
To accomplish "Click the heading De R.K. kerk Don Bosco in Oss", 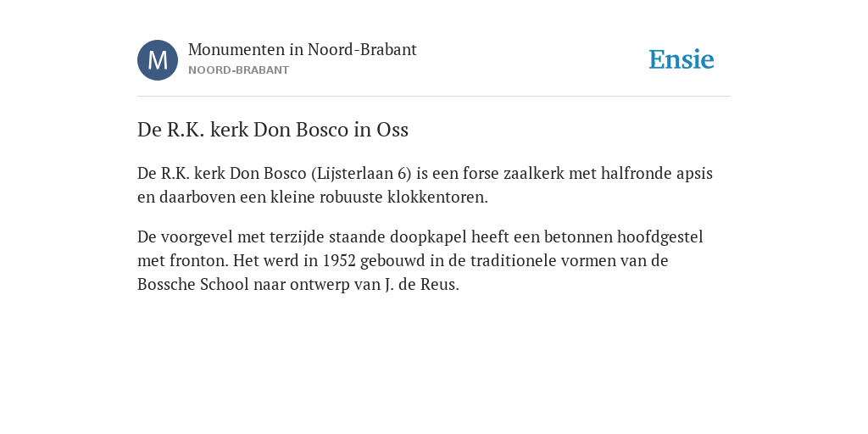I will (x=273, y=130).
